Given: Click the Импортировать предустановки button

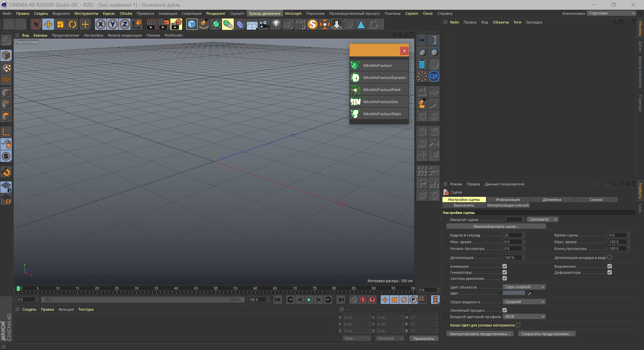Looking at the screenshot, I should click(x=480, y=334).
